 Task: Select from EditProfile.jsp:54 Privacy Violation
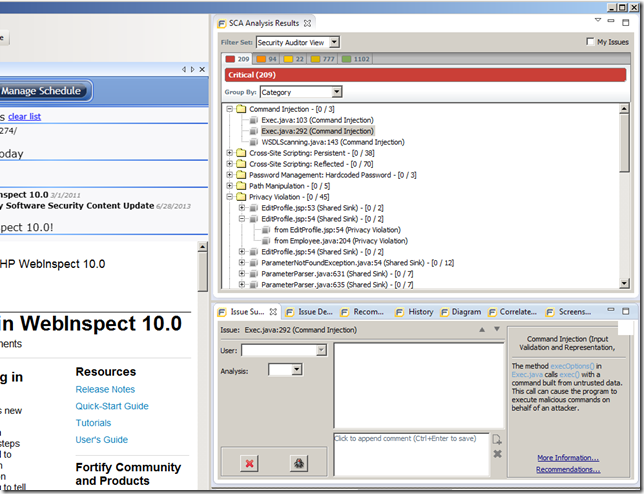click(x=337, y=230)
